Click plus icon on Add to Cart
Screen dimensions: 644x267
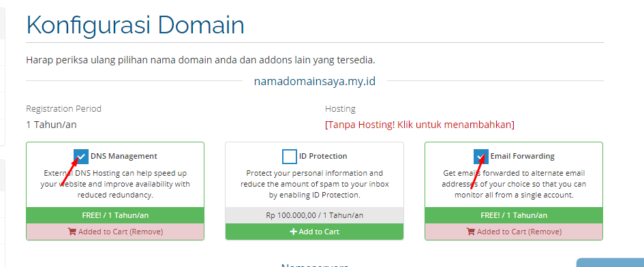pos(293,232)
